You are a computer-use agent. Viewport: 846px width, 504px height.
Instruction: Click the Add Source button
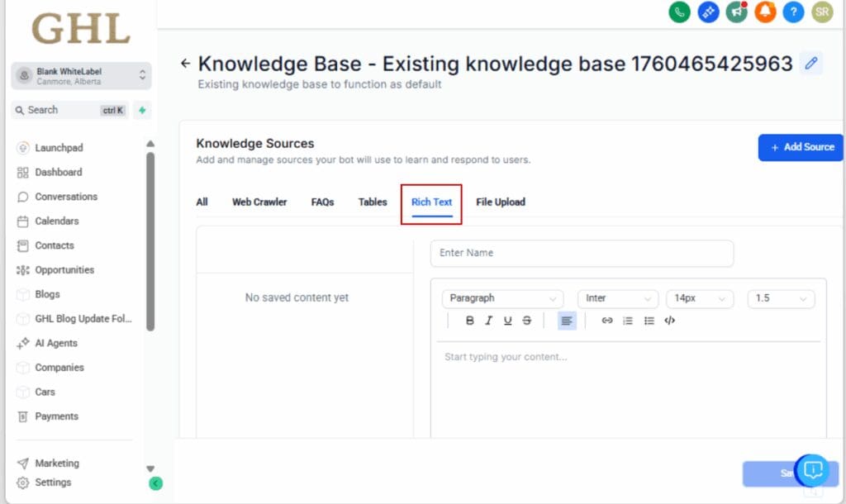801,147
